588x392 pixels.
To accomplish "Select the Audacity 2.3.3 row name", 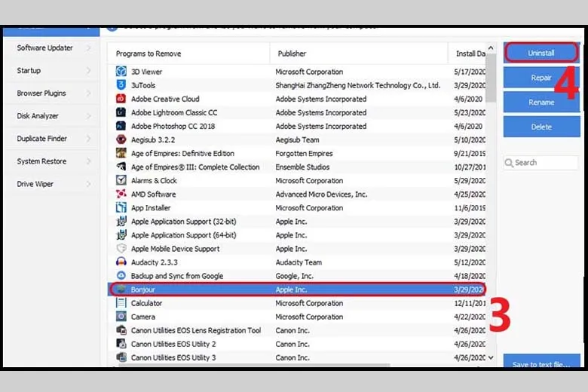I will coord(154,262).
